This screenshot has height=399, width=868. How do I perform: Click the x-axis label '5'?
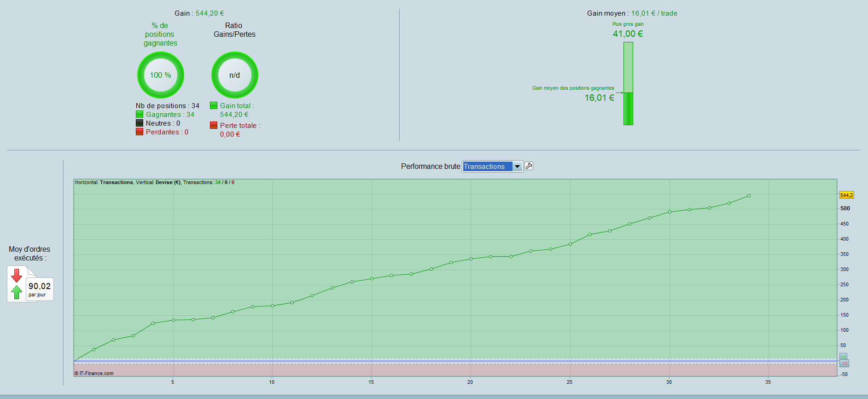[173, 382]
